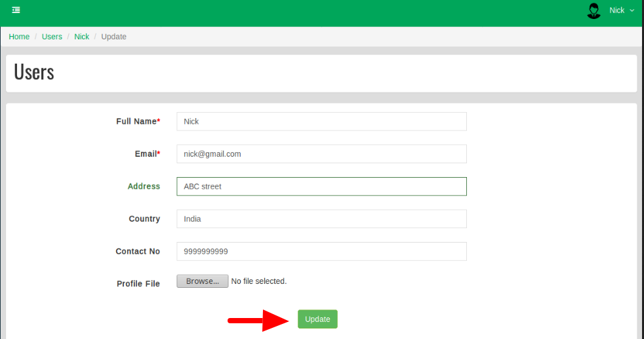This screenshot has width=644, height=339.
Task: Click into the Address field
Action: tap(321, 186)
